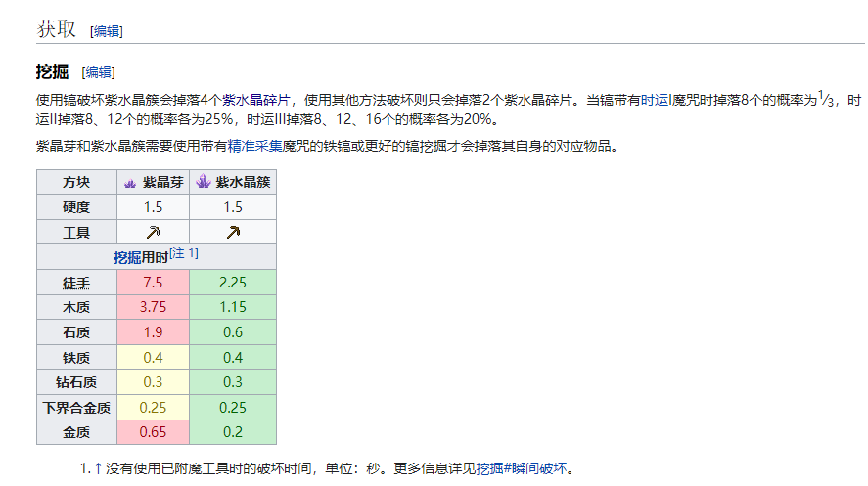Click red cell showing 0.65
The width and height of the screenshot is (868, 486).
click(153, 432)
